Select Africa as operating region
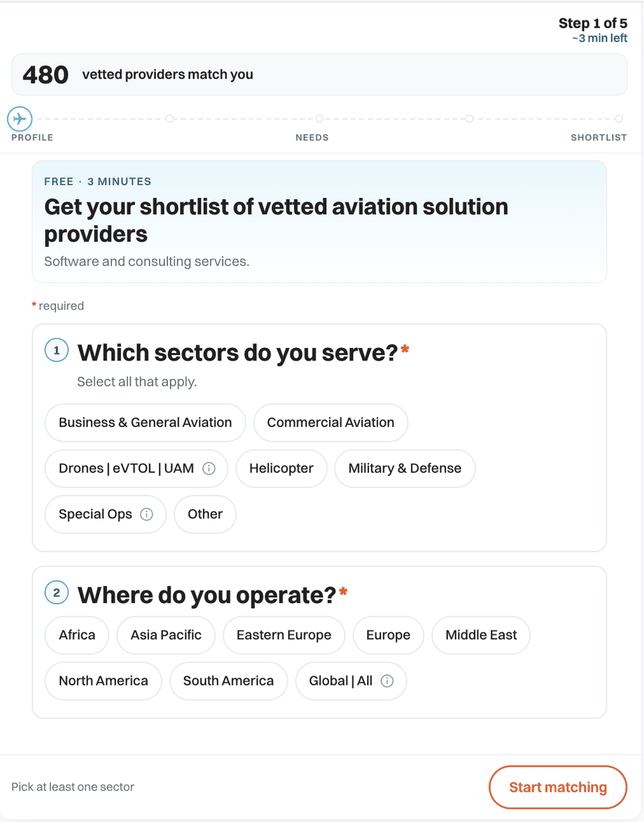The width and height of the screenshot is (644, 822). click(77, 635)
